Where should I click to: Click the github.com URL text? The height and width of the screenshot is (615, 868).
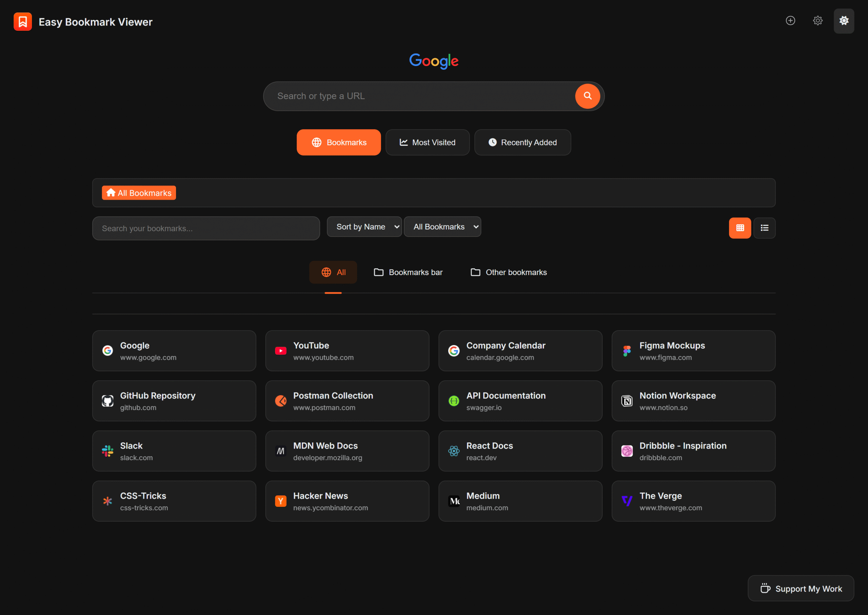pos(138,408)
